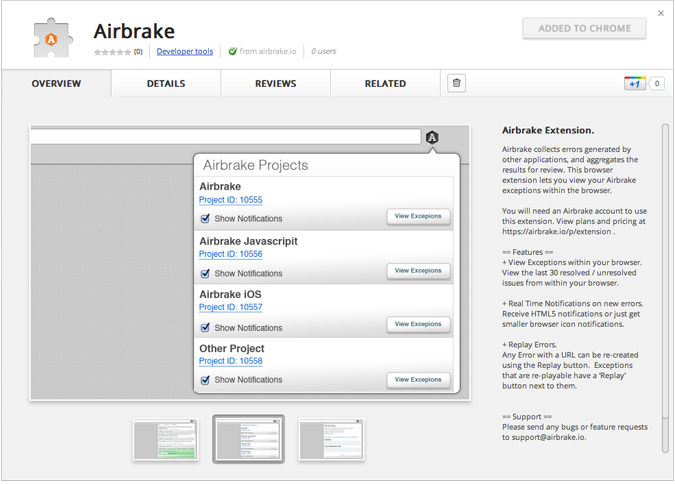Click the Airbrake hexagon icon in the screenshot toolbar

[432, 138]
